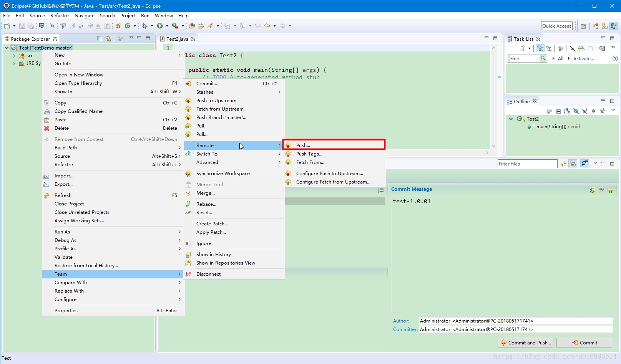621x364 pixels.
Task: Expand the src folder node
Action: tap(14, 56)
